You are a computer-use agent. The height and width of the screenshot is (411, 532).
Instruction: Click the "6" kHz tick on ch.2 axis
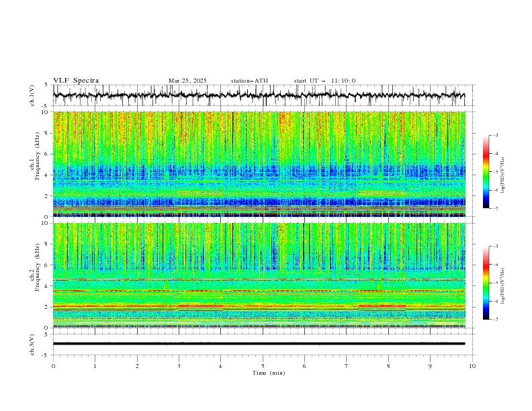pos(47,265)
